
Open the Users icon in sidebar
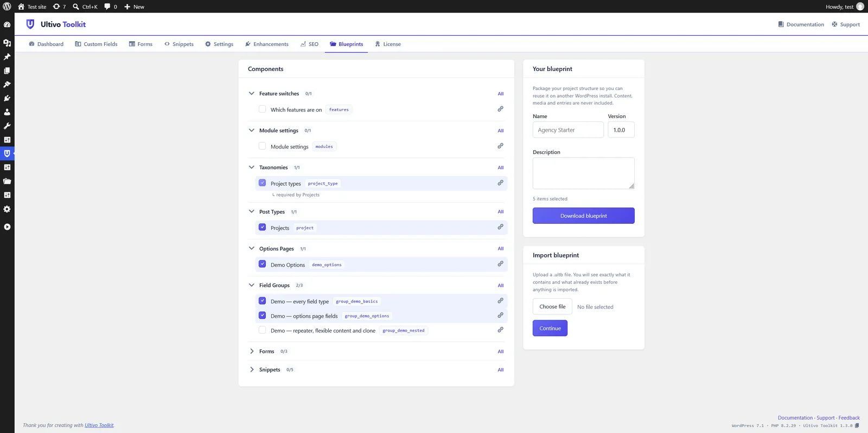(x=7, y=112)
